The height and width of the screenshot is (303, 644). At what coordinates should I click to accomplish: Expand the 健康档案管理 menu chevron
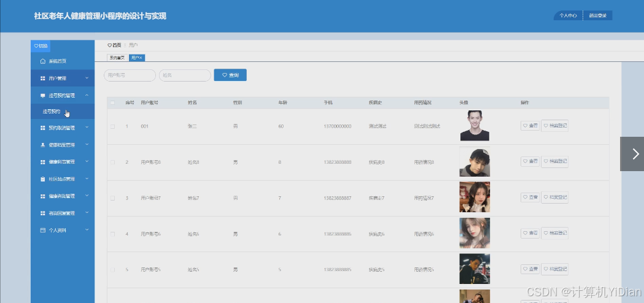pyautogui.click(x=87, y=145)
